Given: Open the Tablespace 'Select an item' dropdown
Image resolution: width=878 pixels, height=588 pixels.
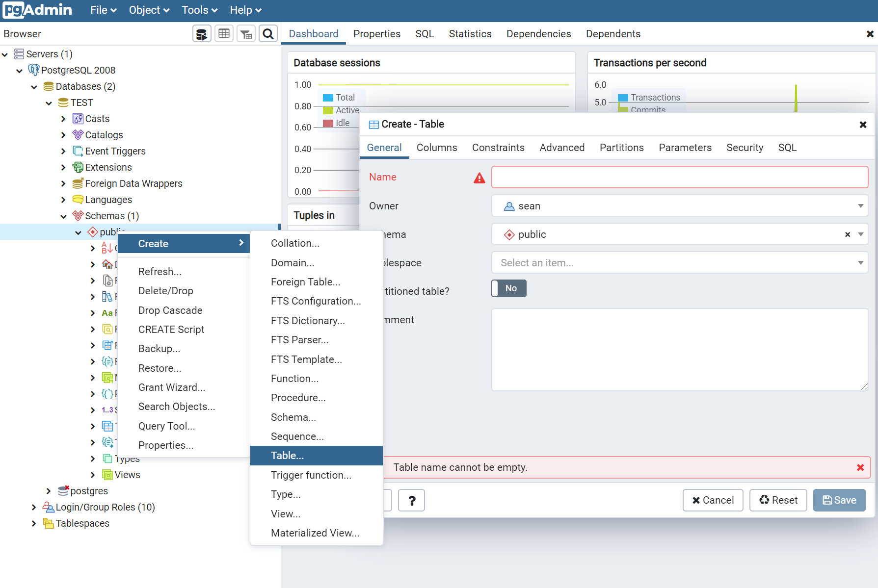Looking at the screenshot, I should coord(680,263).
